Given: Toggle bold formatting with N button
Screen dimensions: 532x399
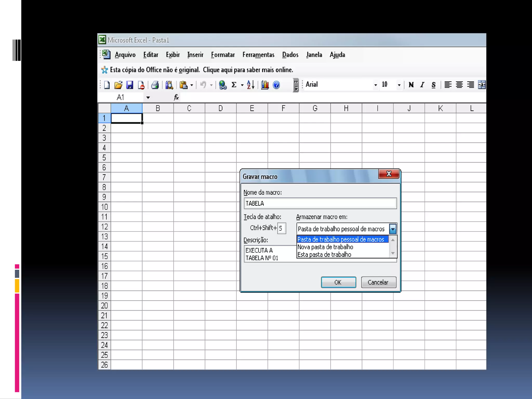Looking at the screenshot, I should coord(411,85).
